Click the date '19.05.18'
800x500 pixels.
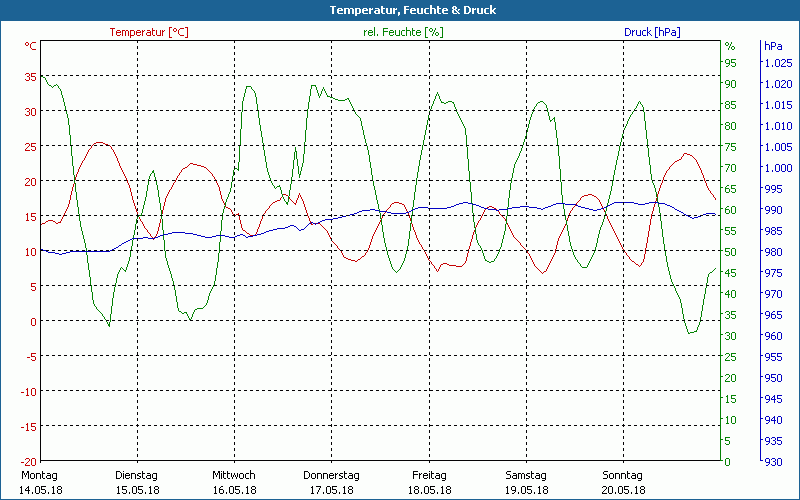(527, 490)
